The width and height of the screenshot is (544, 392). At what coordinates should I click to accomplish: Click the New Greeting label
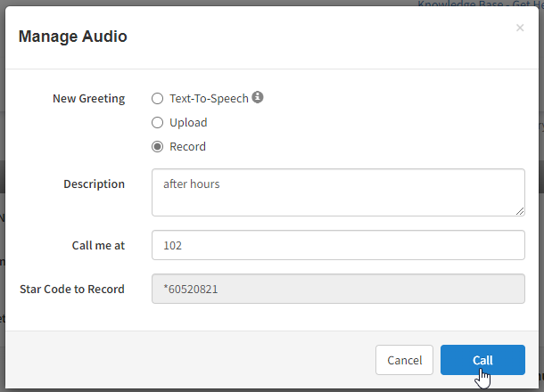(x=89, y=98)
